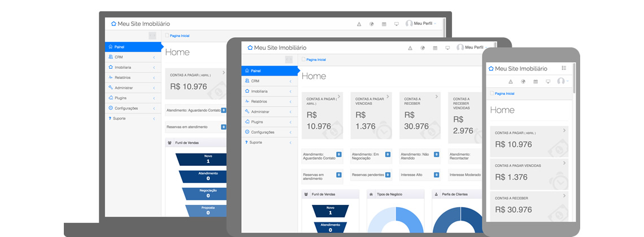Image resolution: width=644 pixels, height=237 pixels.
Task: Open the avatar dropdown on the phone
Action: pyautogui.click(x=562, y=81)
